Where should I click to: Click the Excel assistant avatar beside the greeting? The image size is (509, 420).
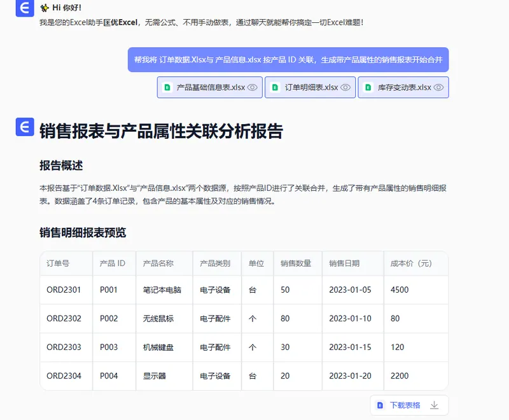[24, 8]
